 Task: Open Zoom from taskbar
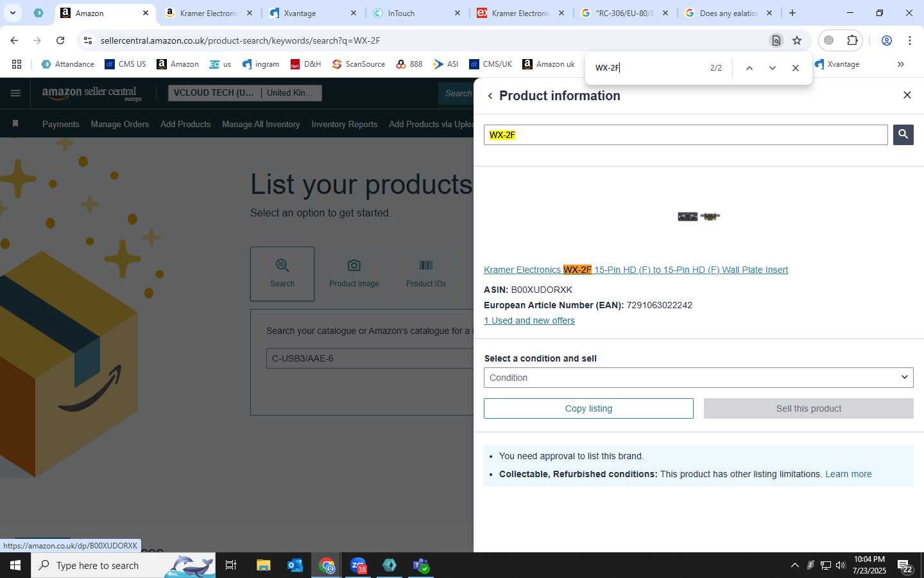pyautogui.click(x=358, y=565)
